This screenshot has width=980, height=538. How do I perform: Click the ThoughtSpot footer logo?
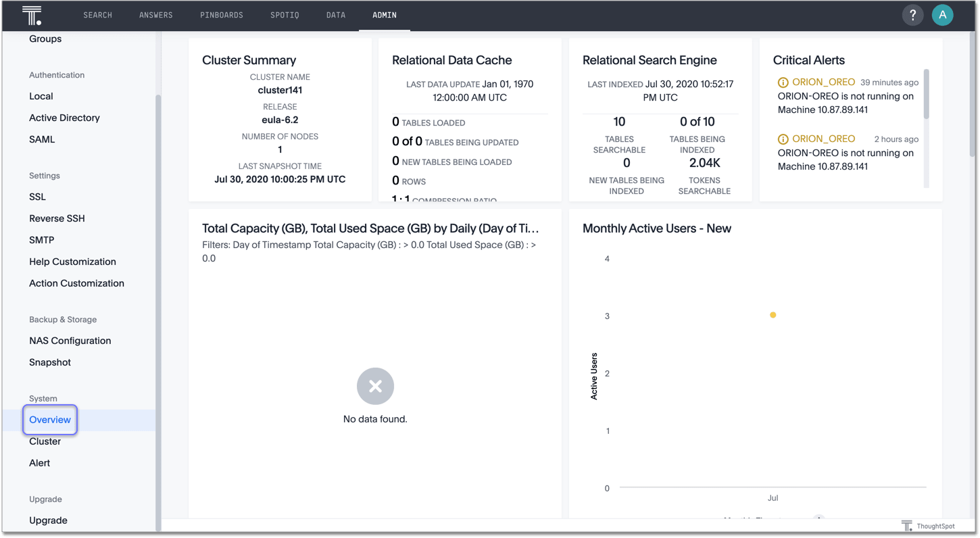point(929,526)
